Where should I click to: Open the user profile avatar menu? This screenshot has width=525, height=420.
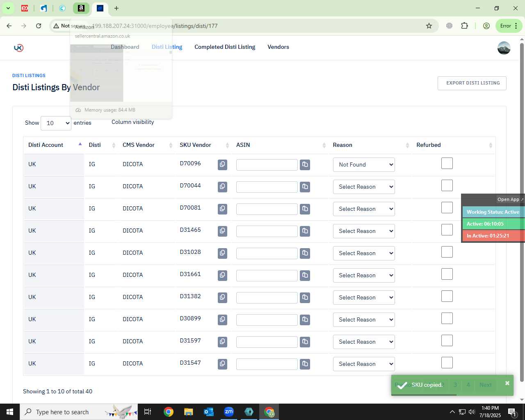(504, 48)
